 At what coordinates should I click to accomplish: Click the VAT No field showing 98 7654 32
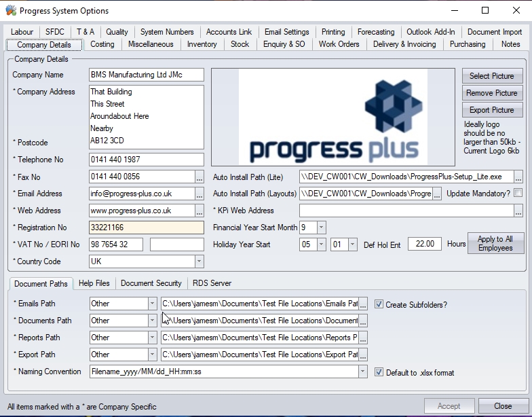coord(116,244)
